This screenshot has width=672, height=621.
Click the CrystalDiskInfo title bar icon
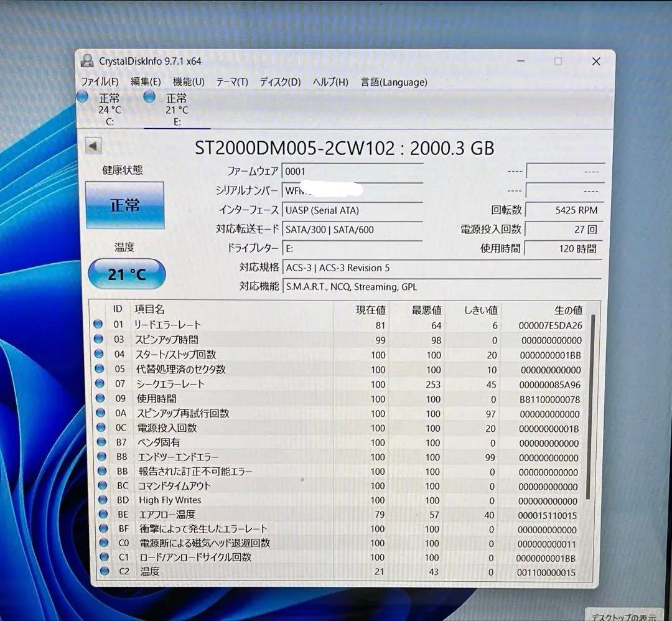pos(87,61)
